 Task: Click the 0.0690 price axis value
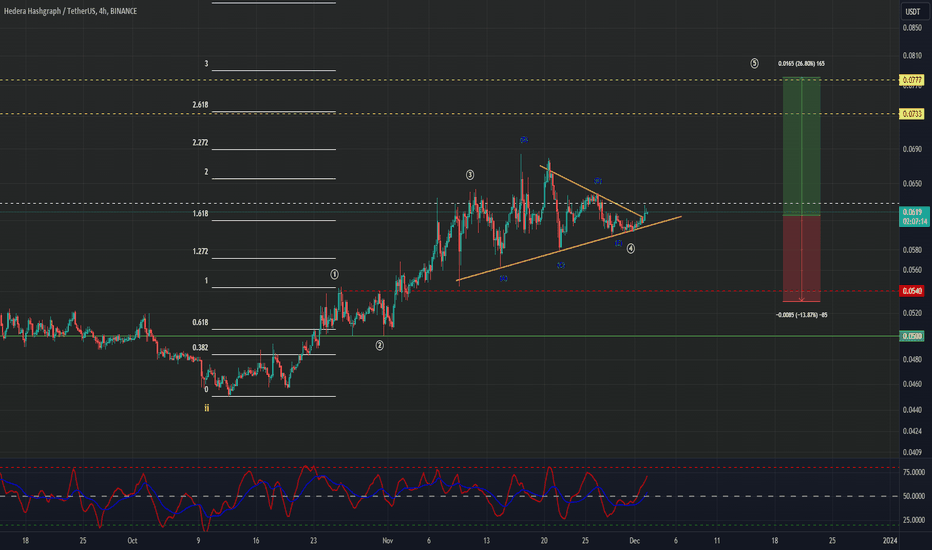tap(912, 149)
